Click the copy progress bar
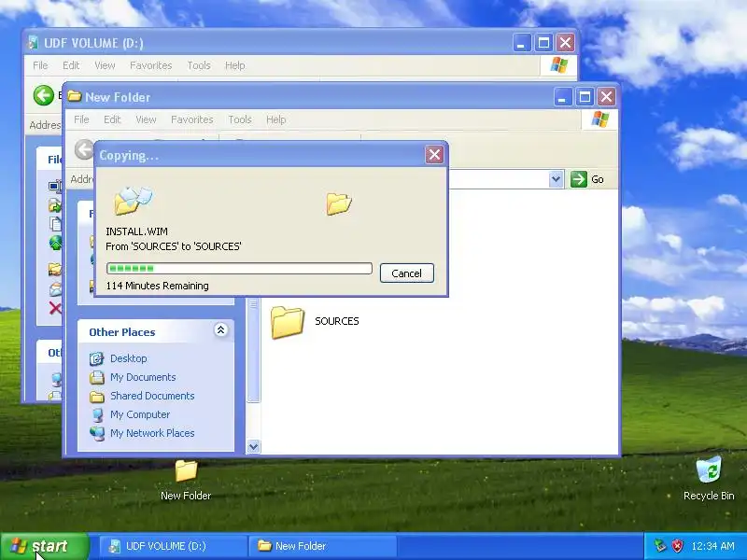Image resolution: width=747 pixels, height=560 pixels. tap(239, 269)
